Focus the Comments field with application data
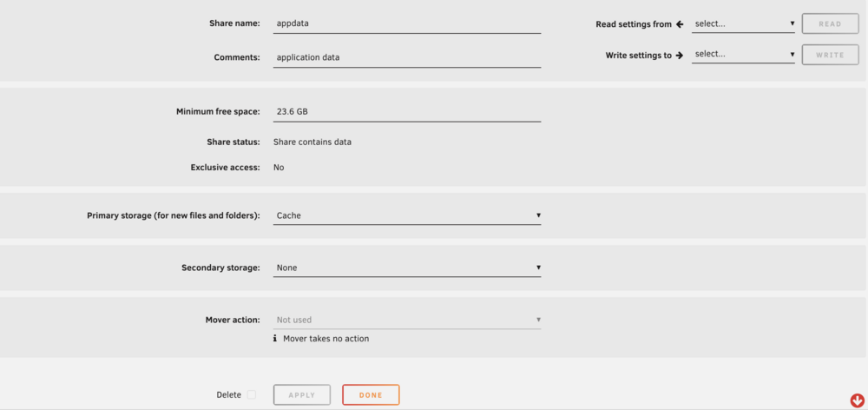 (x=407, y=57)
